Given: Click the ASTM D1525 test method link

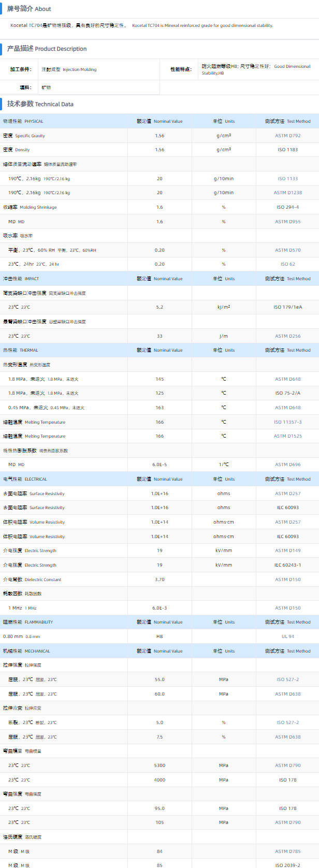Looking at the screenshot, I should tap(287, 436).
